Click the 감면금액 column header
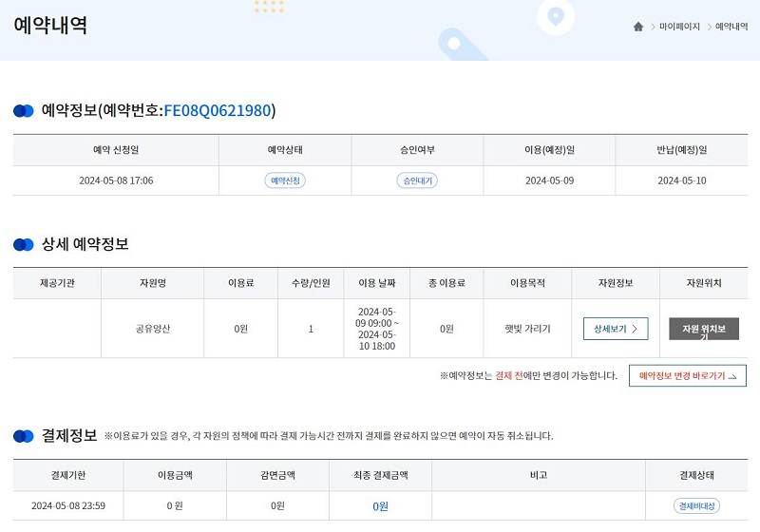This screenshot has width=760, height=532. pyautogui.click(x=277, y=475)
